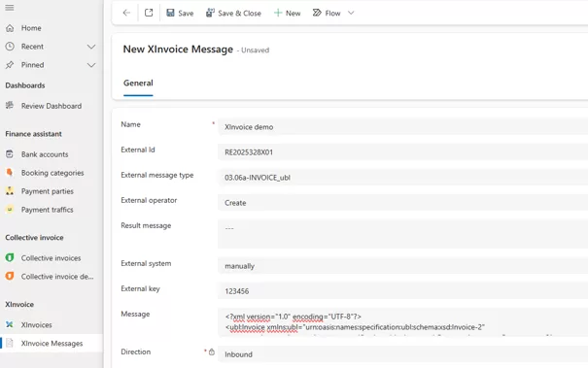Click the Review Dashboard icon
The height and width of the screenshot is (368, 588).
10,106
